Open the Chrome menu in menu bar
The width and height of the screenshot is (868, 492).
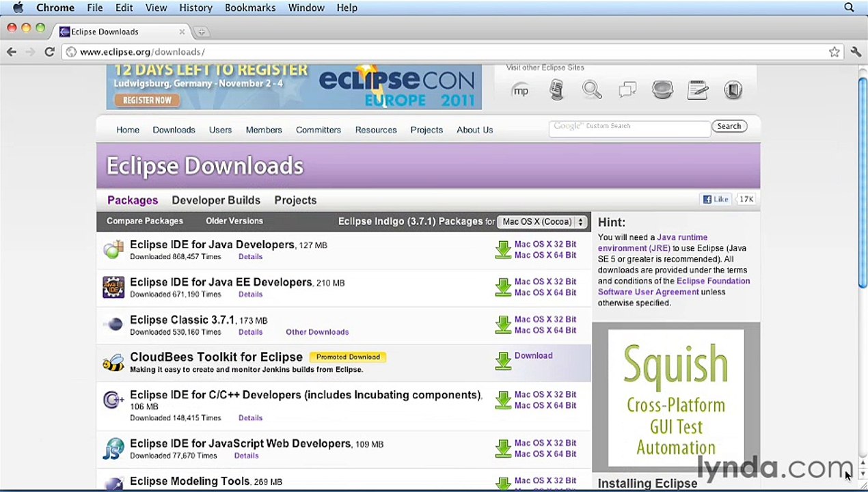pyautogui.click(x=55, y=8)
